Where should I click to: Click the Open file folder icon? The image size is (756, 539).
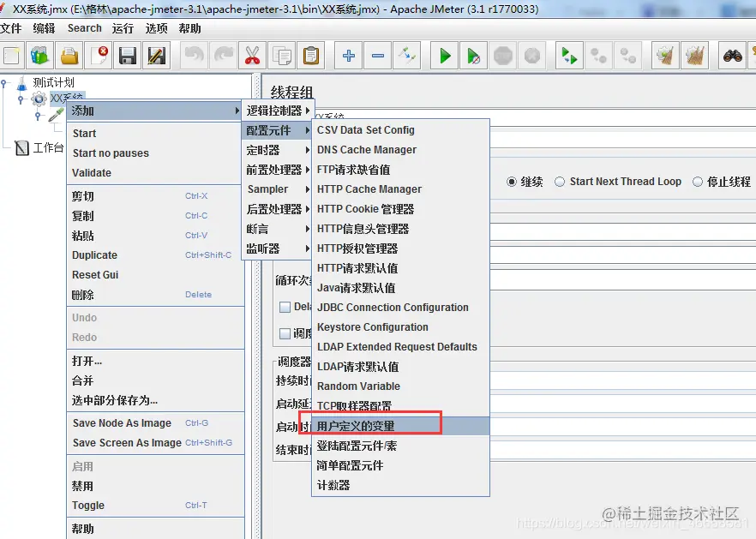coord(69,56)
